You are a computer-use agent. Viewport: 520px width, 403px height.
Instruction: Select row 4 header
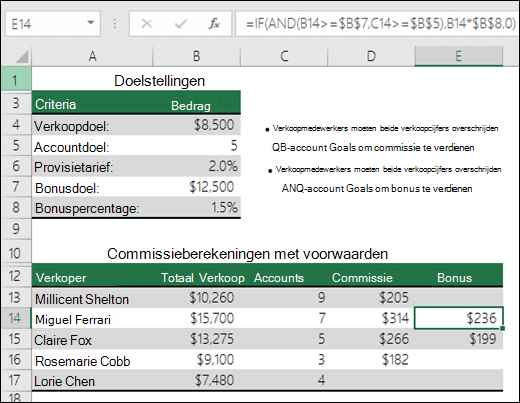(x=16, y=125)
